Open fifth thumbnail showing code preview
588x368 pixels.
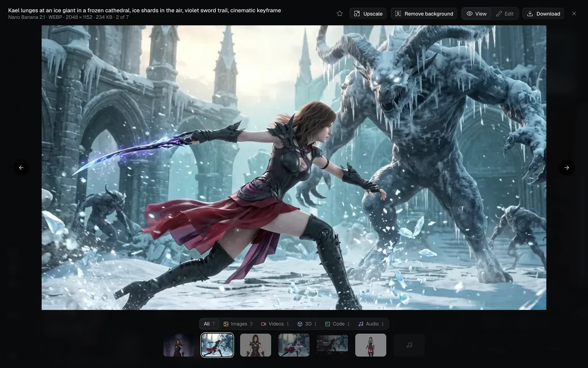(332, 345)
